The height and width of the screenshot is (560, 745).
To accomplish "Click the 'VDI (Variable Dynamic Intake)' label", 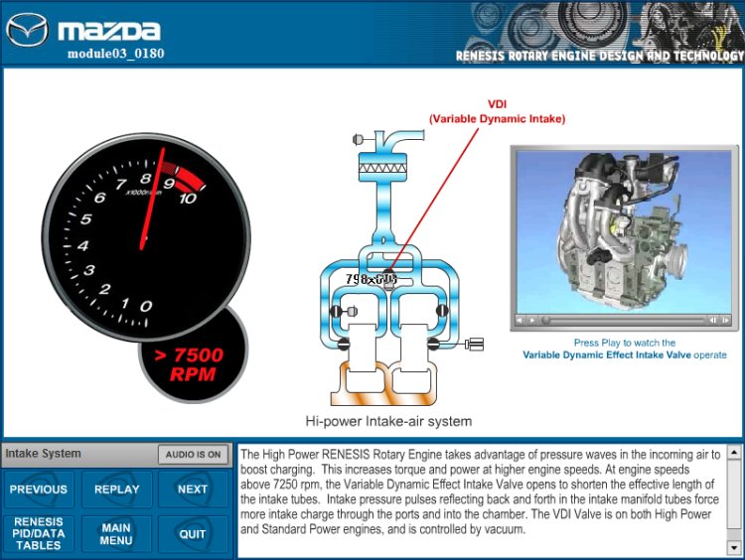I will [497, 111].
